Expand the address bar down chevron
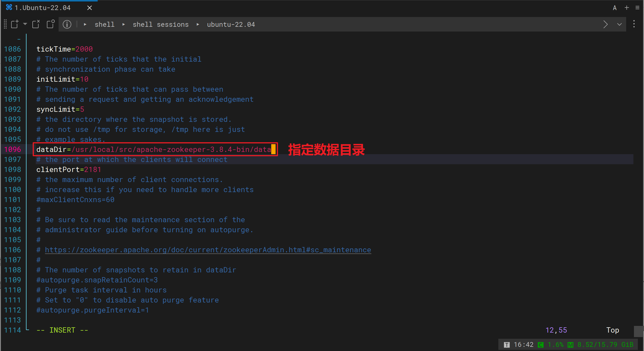 coord(619,25)
